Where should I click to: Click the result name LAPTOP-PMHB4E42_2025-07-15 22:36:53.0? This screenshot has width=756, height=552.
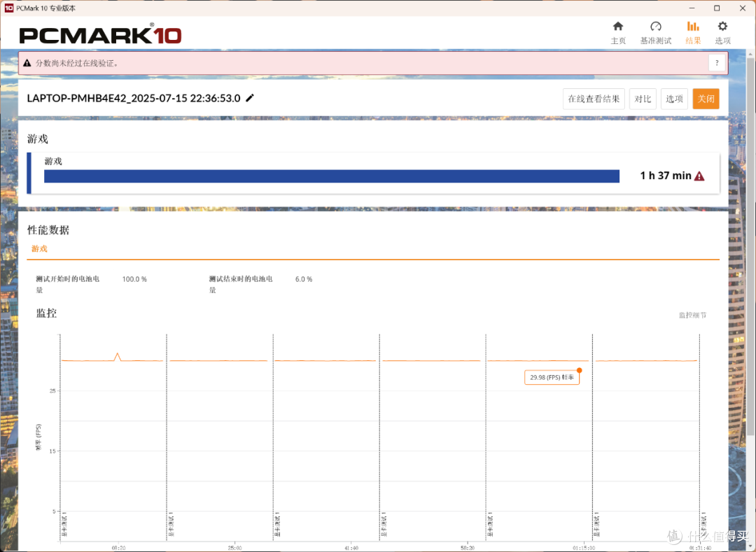point(134,98)
